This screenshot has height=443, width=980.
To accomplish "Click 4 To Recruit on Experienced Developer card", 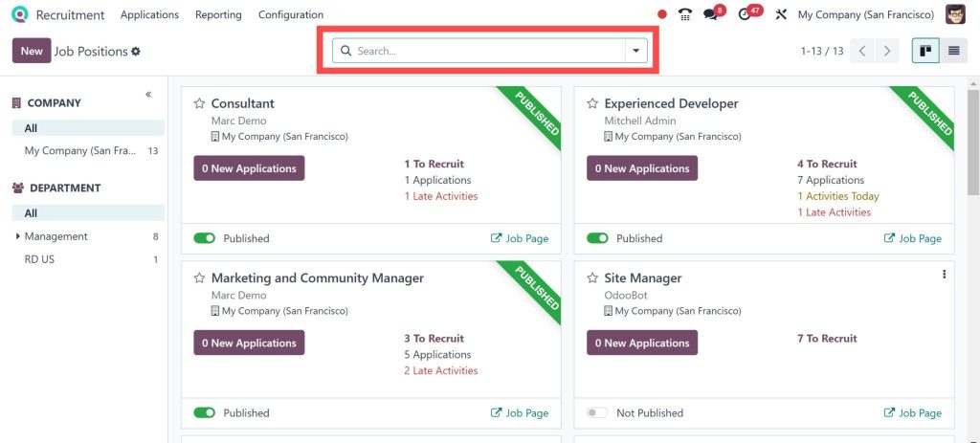I will (827, 164).
